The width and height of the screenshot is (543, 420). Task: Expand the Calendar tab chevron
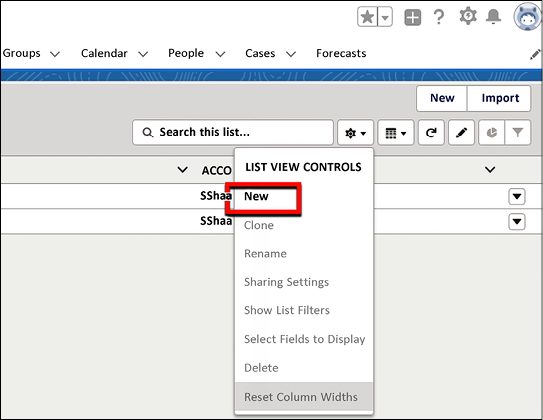click(143, 54)
